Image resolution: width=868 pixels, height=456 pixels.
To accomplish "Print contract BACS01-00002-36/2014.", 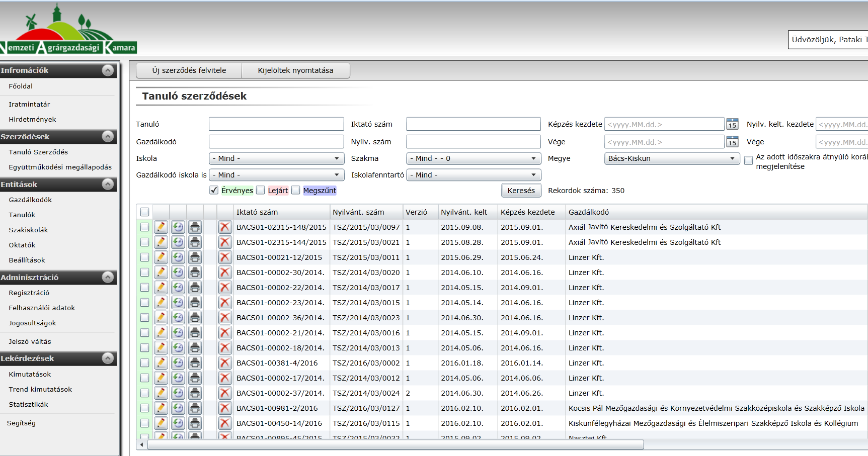I will coord(195,318).
